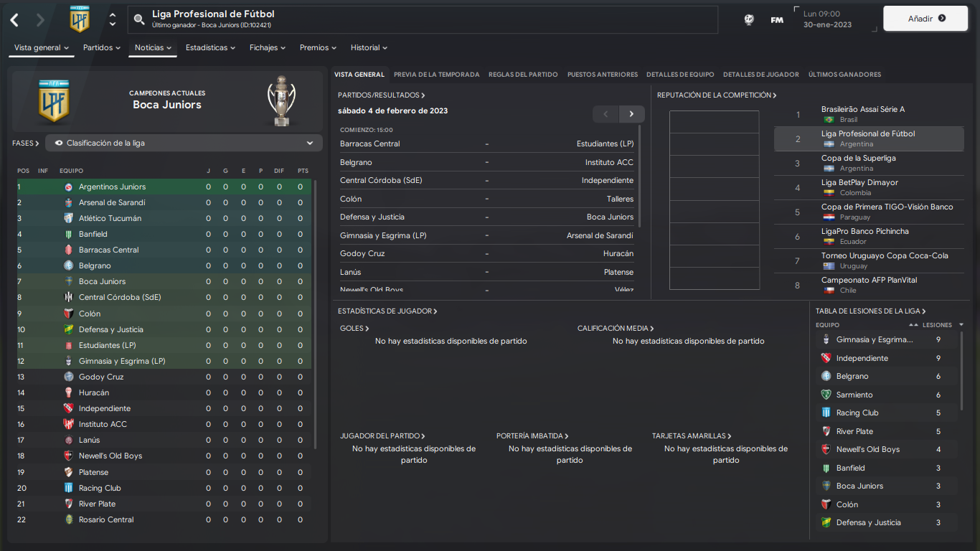The image size is (980, 551).
Task: Open Partidos/Resultados section link
Action: [381, 95]
